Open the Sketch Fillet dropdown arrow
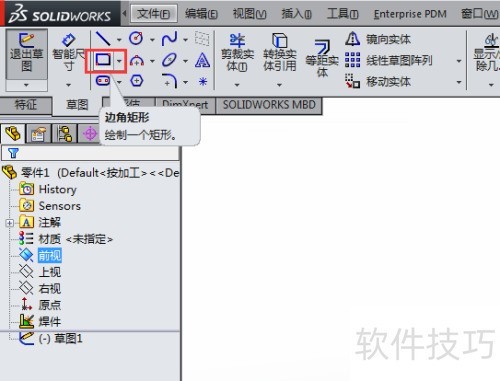The image size is (500, 381). [186, 82]
